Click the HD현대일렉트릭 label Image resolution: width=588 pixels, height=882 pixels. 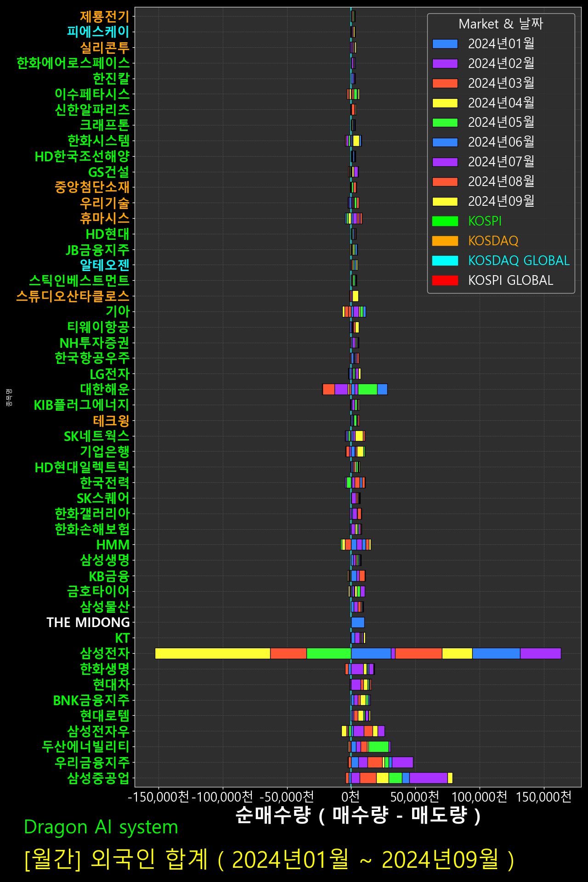tap(82, 467)
